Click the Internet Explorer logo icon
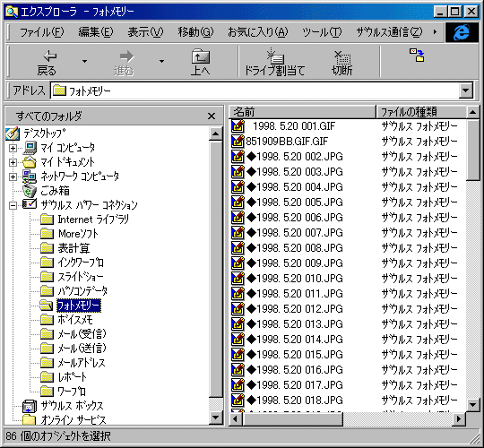The height and width of the screenshot is (448, 484). point(462,32)
